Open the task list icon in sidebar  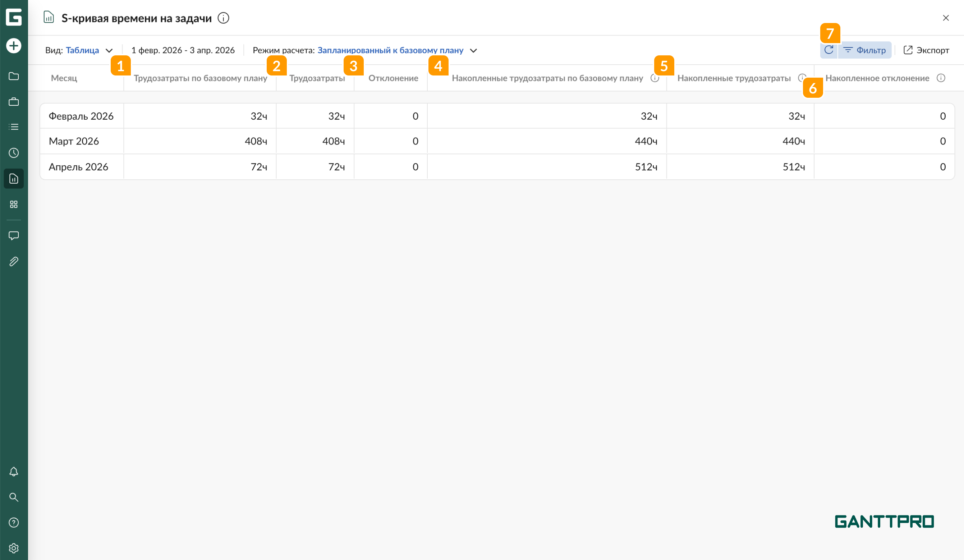click(x=14, y=127)
